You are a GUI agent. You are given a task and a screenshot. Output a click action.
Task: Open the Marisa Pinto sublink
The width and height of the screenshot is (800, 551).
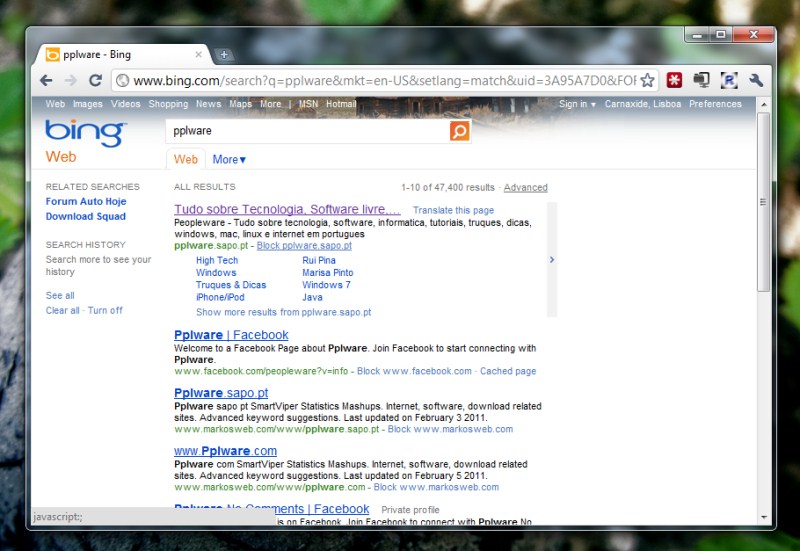(328, 272)
